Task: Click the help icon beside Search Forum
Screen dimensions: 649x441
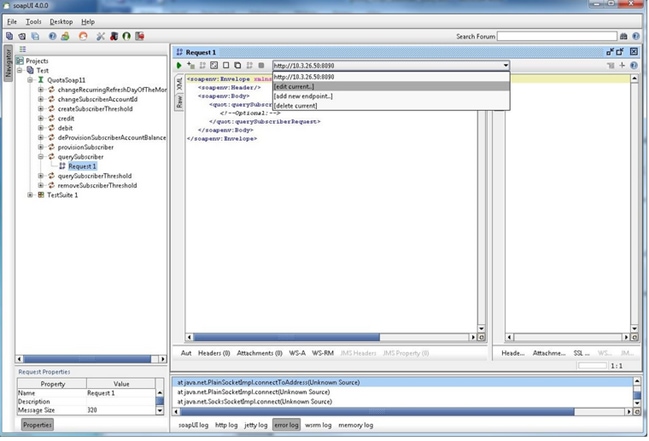Action: click(x=636, y=36)
